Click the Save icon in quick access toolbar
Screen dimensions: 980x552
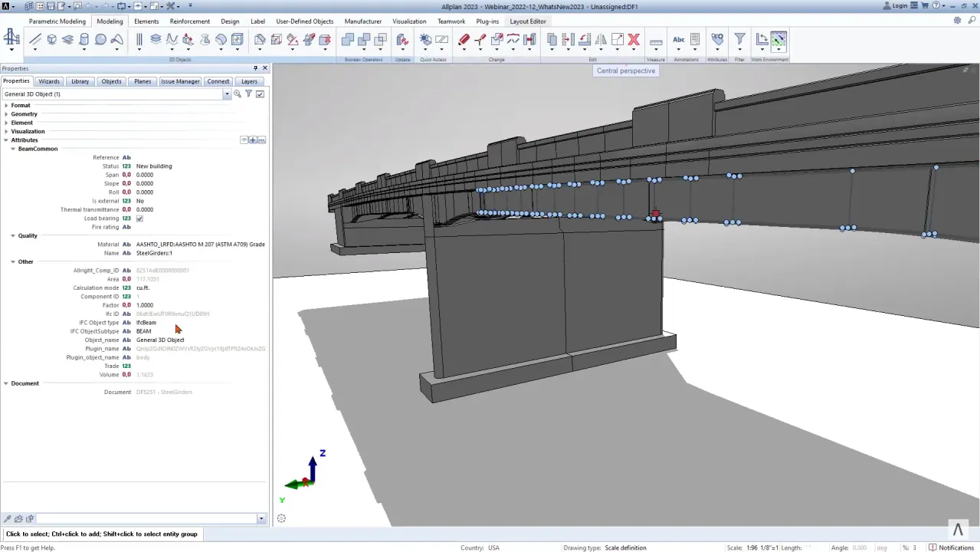click(52, 6)
